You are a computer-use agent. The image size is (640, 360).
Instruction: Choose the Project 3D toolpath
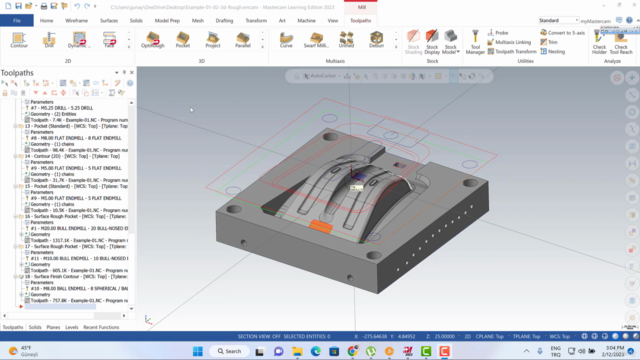213,40
